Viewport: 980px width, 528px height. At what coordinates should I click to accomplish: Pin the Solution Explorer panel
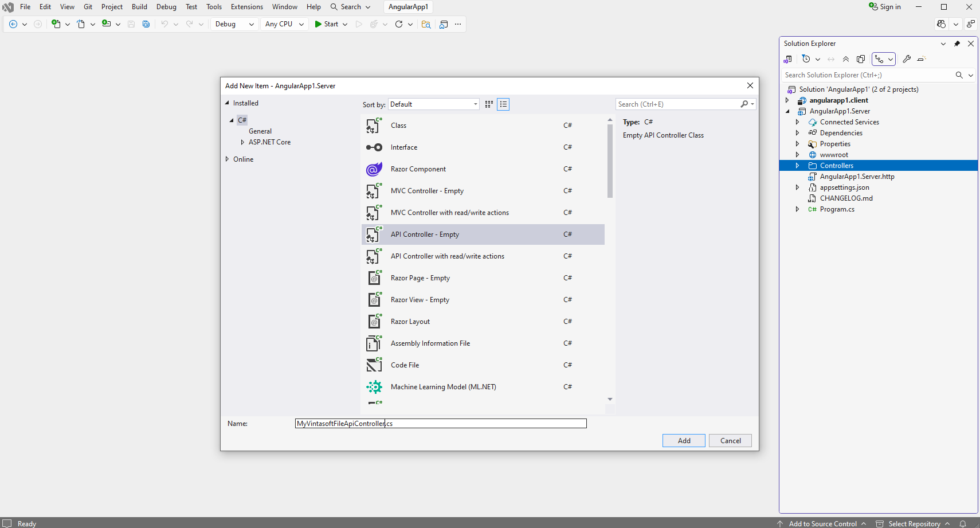957,44
